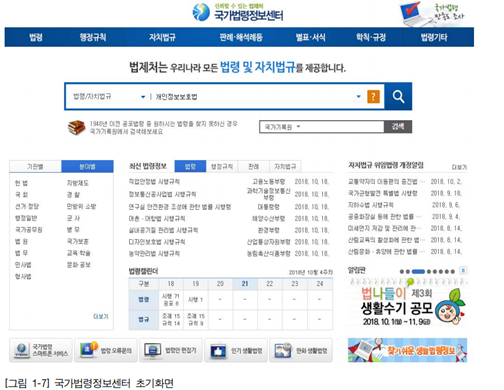Click calendar cell '시행 71 공포 8'
504x390 pixels.
click(x=171, y=300)
